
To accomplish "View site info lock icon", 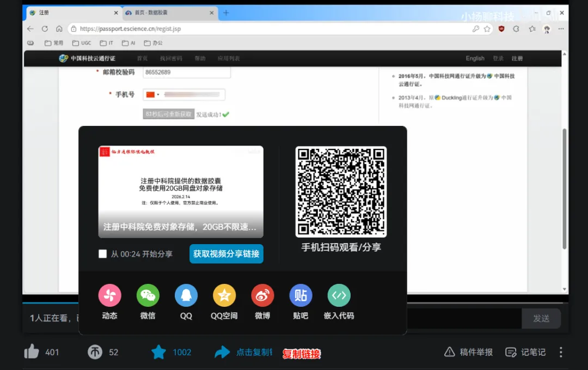I will click(x=74, y=28).
